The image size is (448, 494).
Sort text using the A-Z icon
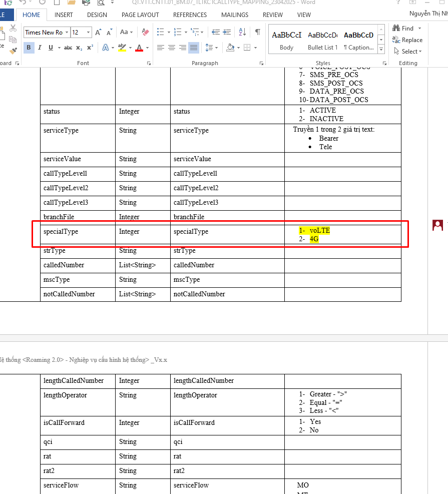pyautogui.click(x=242, y=32)
